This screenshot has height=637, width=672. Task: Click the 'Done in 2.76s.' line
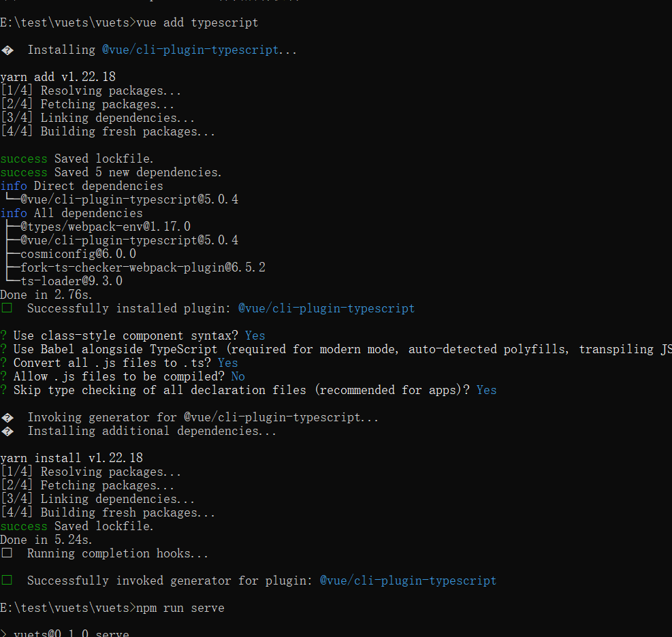[46, 295]
